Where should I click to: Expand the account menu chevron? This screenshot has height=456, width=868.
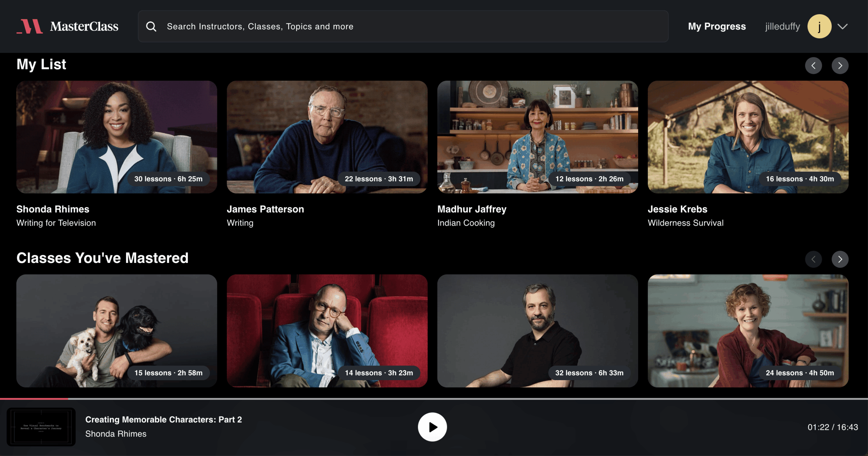click(x=843, y=26)
